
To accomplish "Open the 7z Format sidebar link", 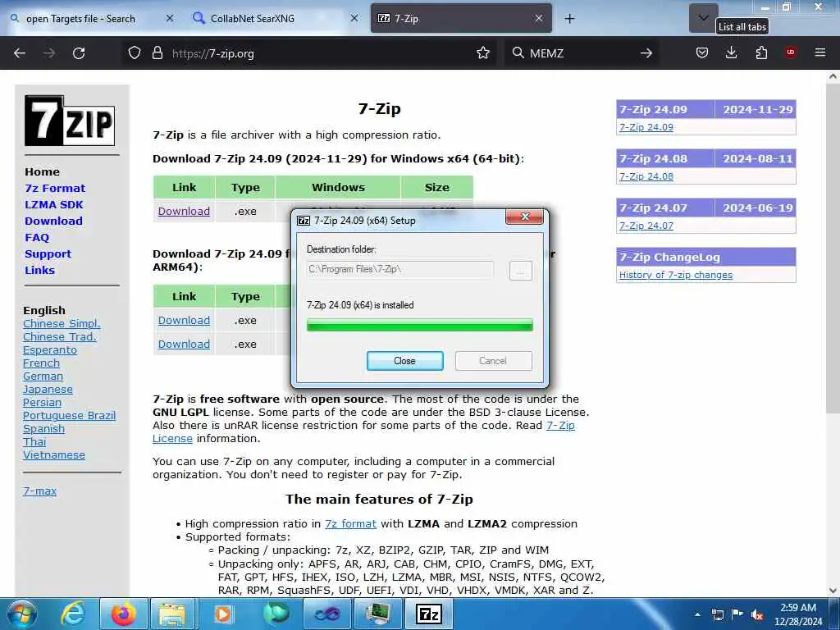I will click(x=55, y=188).
